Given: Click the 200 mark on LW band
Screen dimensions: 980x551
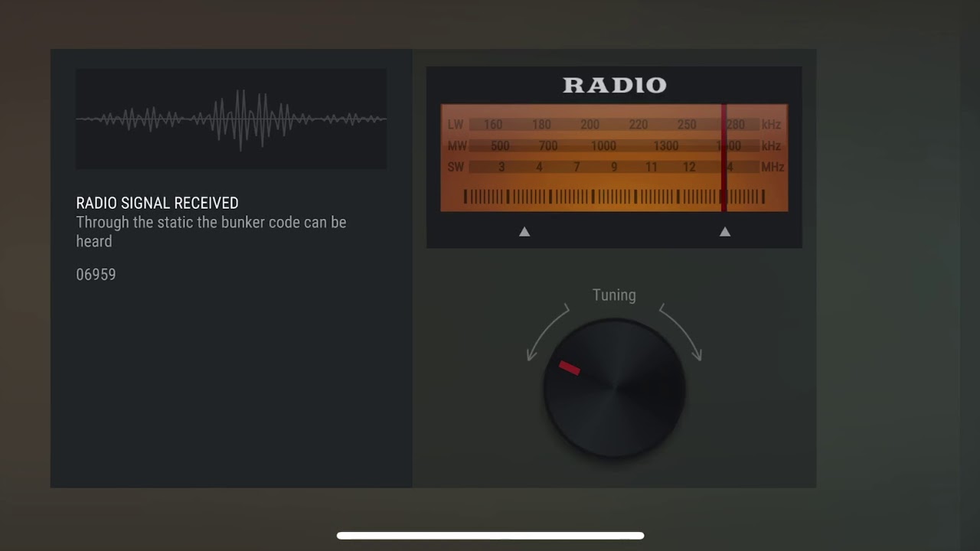Looking at the screenshot, I should (x=590, y=125).
